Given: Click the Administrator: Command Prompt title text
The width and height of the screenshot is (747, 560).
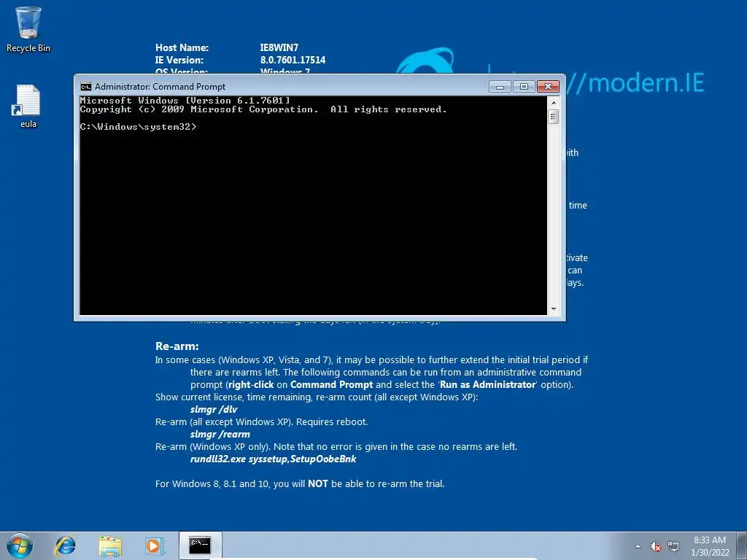Looking at the screenshot, I should pos(160,87).
